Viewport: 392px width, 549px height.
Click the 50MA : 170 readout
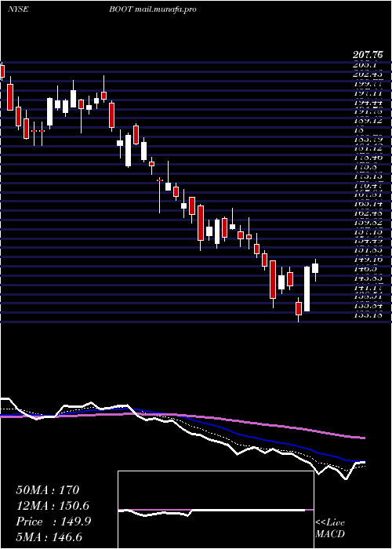tap(48, 490)
